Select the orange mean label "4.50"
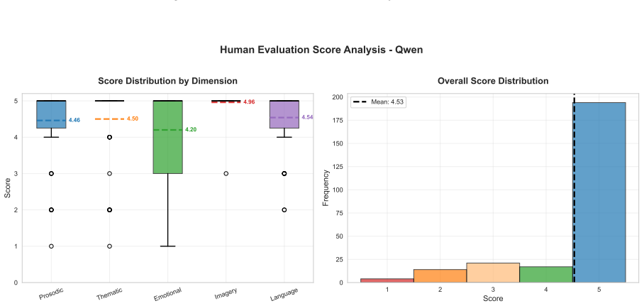644x306 pixels. tap(133, 119)
